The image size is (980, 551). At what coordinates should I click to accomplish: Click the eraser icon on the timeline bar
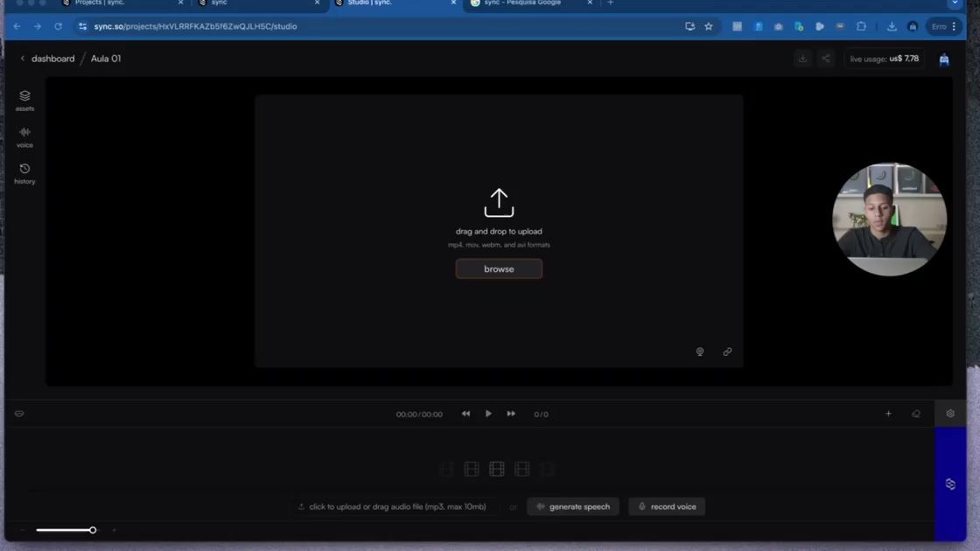916,414
